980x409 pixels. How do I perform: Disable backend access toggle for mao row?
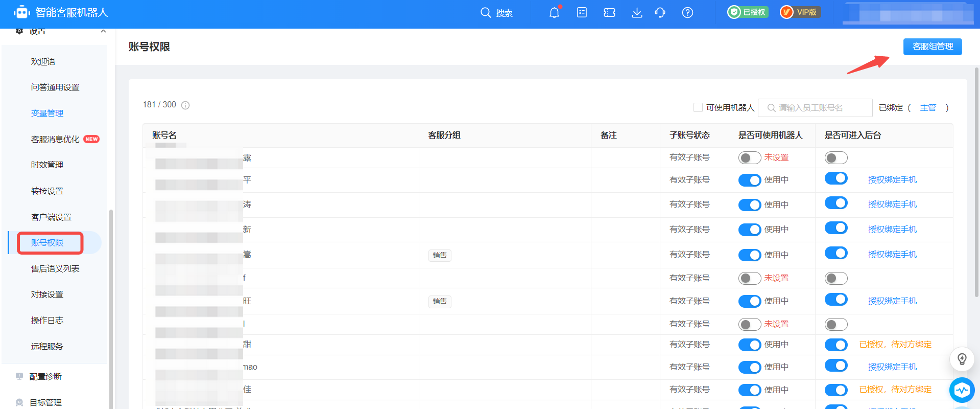pyautogui.click(x=835, y=366)
